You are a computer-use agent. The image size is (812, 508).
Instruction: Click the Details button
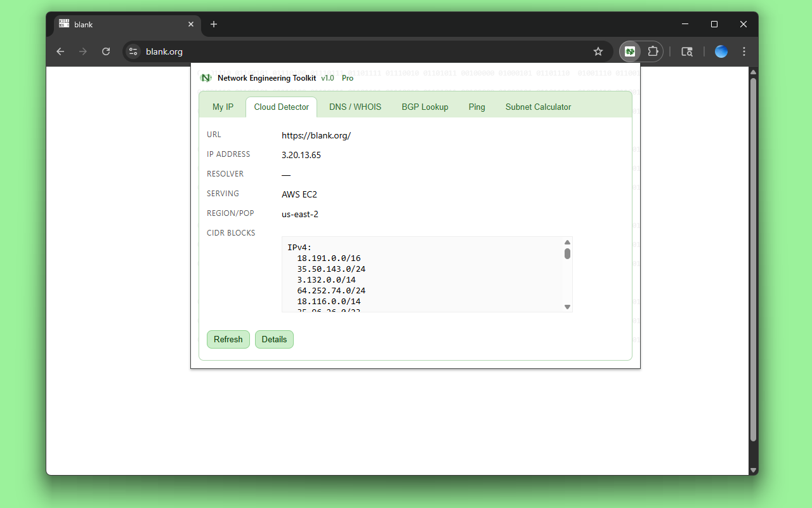274,339
